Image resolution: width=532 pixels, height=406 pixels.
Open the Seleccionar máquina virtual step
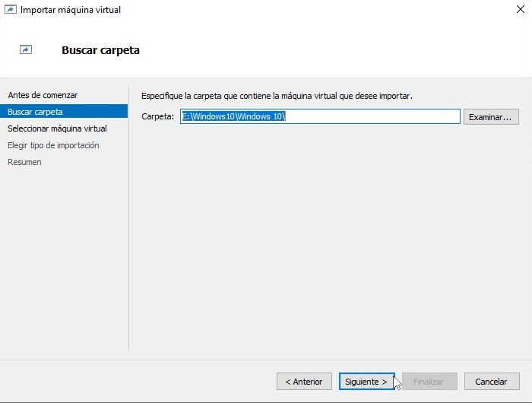(57, 128)
